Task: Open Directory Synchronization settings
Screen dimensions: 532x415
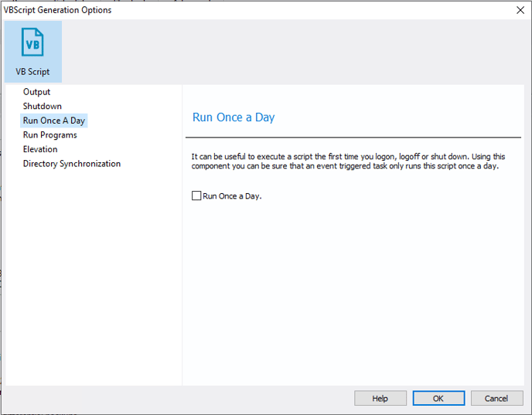Action: 72,164
